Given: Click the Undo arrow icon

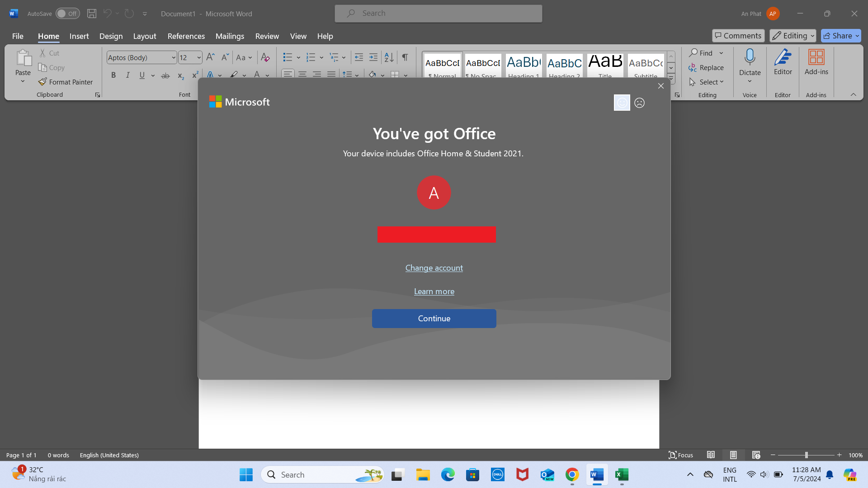Looking at the screenshot, I should pos(107,14).
